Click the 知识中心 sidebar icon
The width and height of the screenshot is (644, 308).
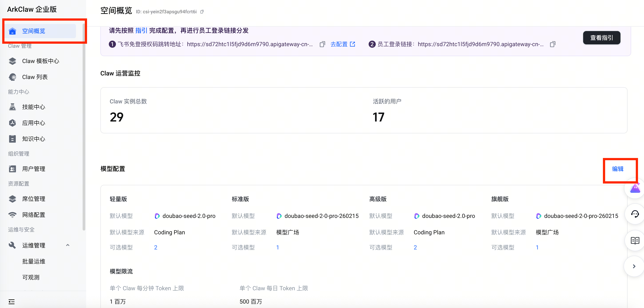pos(12,139)
